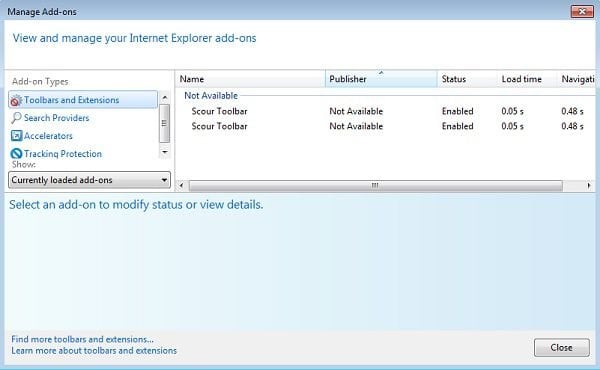Click the add-on types scroll down arrow
This screenshot has height=370, width=600.
tap(165, 152)
